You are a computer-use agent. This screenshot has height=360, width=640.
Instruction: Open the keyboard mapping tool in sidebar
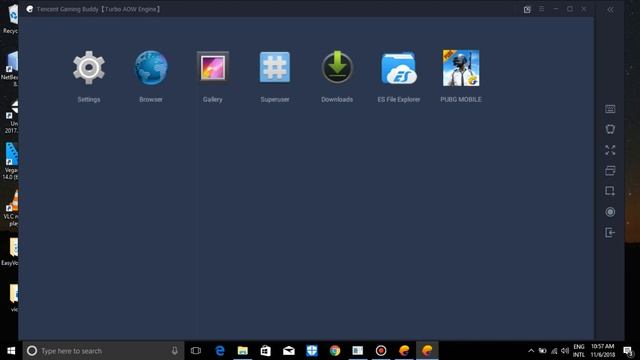[610, 109]
